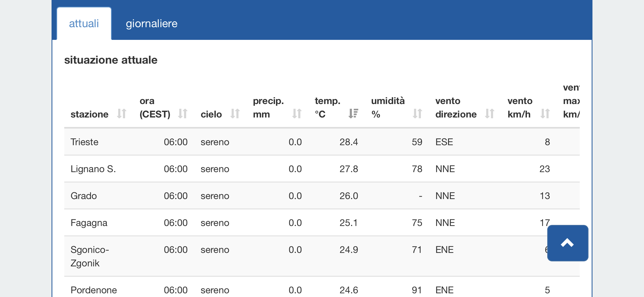Click the Grado station name
Screen dimensions: 644x297
(84, 196)
